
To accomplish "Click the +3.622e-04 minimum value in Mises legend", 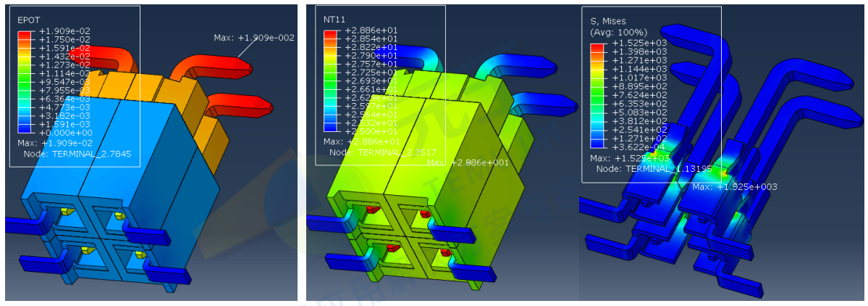I will click(637, 147).
